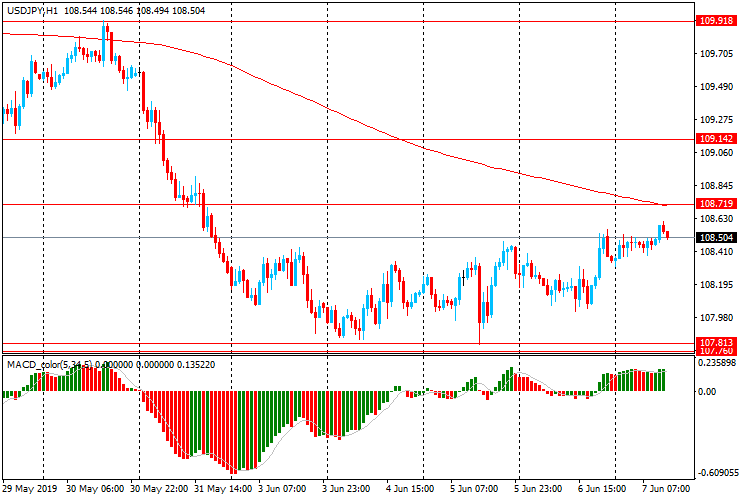Select the 109.918 resistance price label
The width and height of the screenshot is (740, 500).
pos(717,20)
